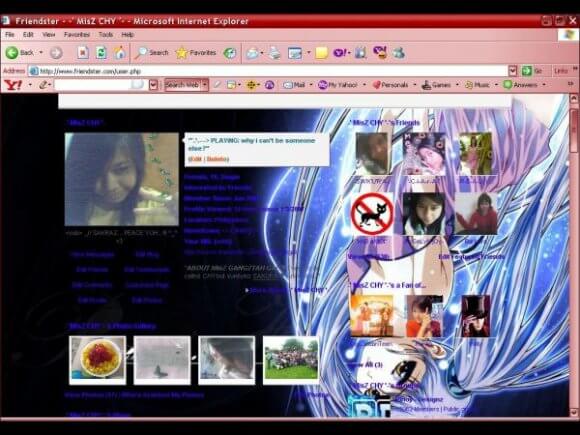Go to the Home page icon
The width and height of the screenshot is (580, 435).
coord(119,53)
